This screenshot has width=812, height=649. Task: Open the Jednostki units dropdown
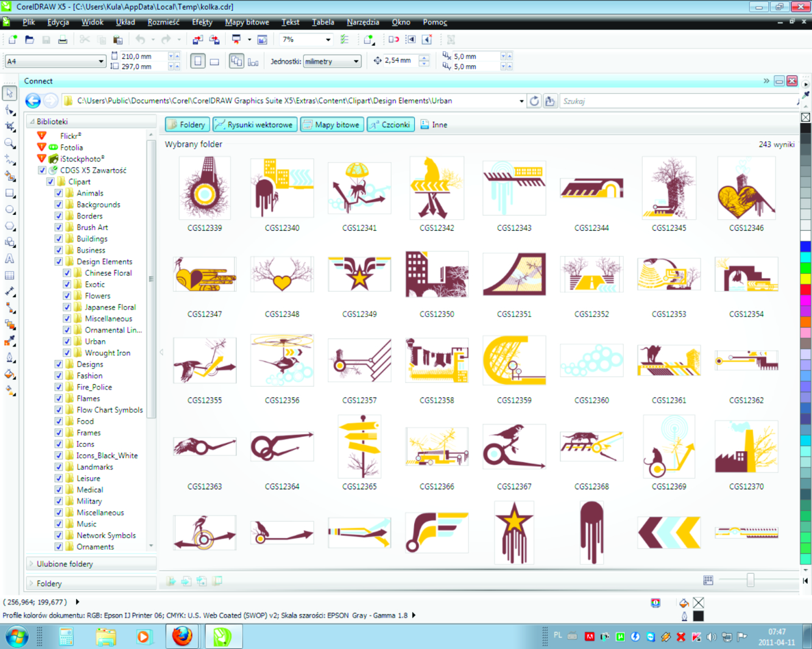pos(356,61)
